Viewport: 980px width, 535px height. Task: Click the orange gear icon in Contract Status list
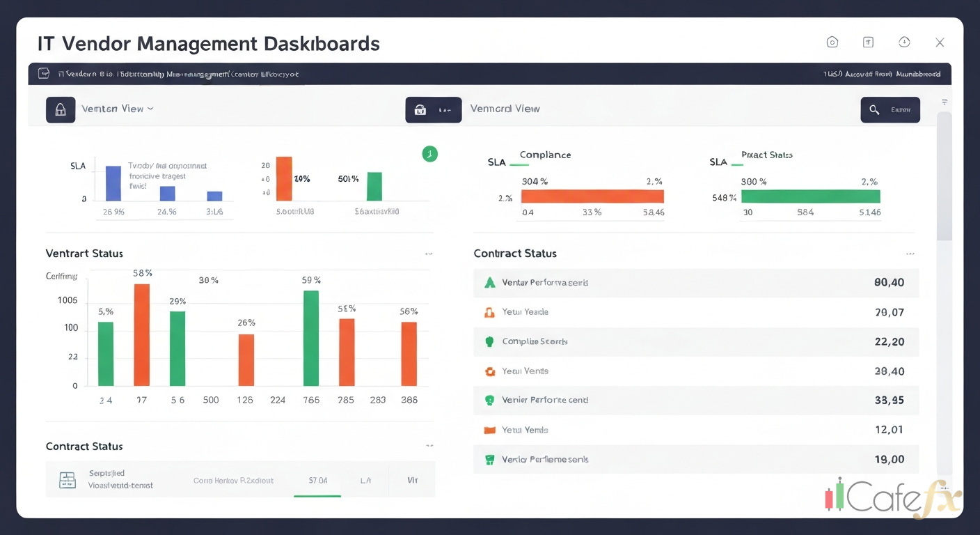(489, 371)
